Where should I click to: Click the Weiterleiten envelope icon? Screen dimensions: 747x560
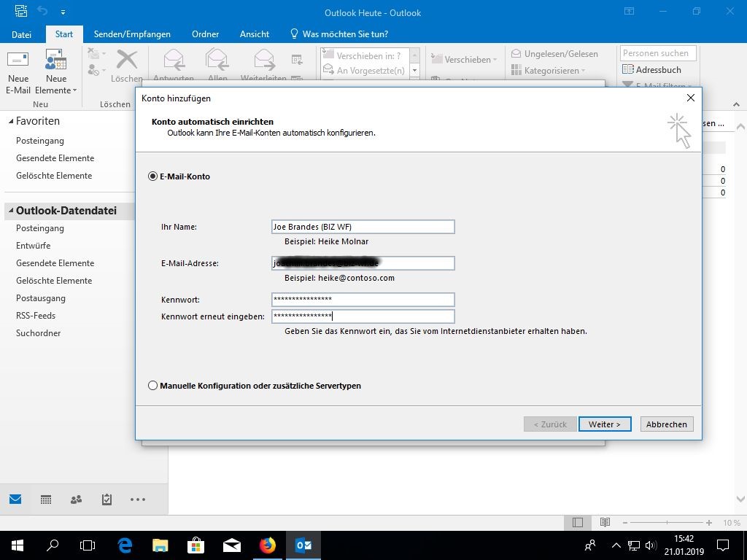[264, 61]
